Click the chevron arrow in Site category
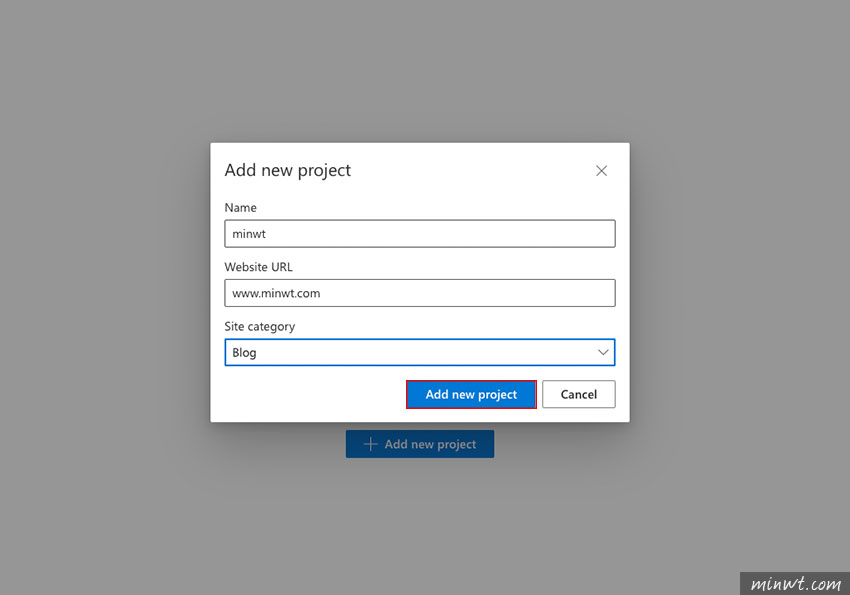This screenshot has width=850, height=595. coord(603,352)
